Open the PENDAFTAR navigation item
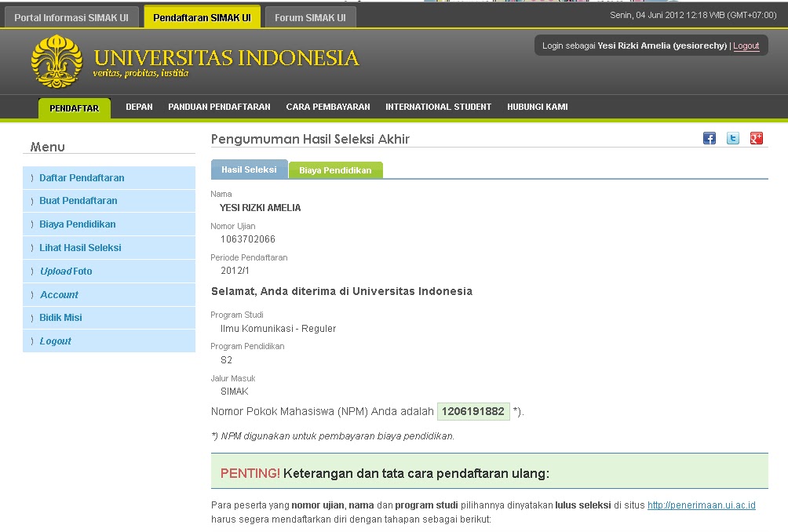This screenshot has width=788, height=532. pos(75,108)
